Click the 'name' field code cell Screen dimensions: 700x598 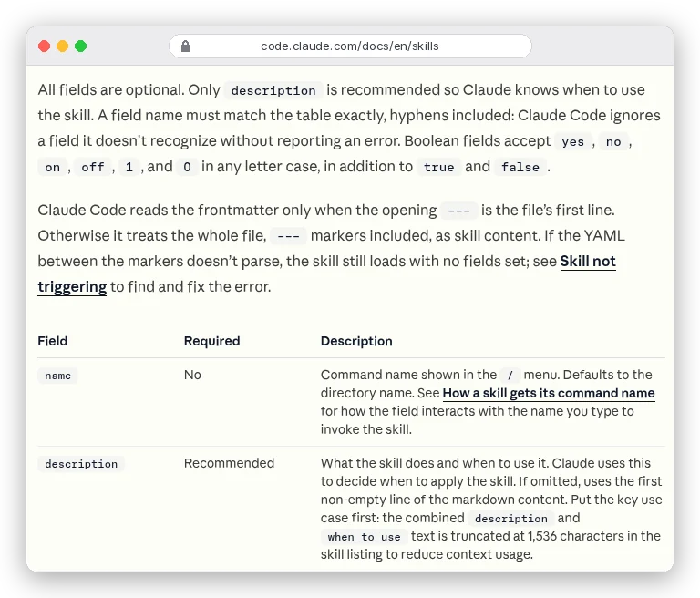57,376
